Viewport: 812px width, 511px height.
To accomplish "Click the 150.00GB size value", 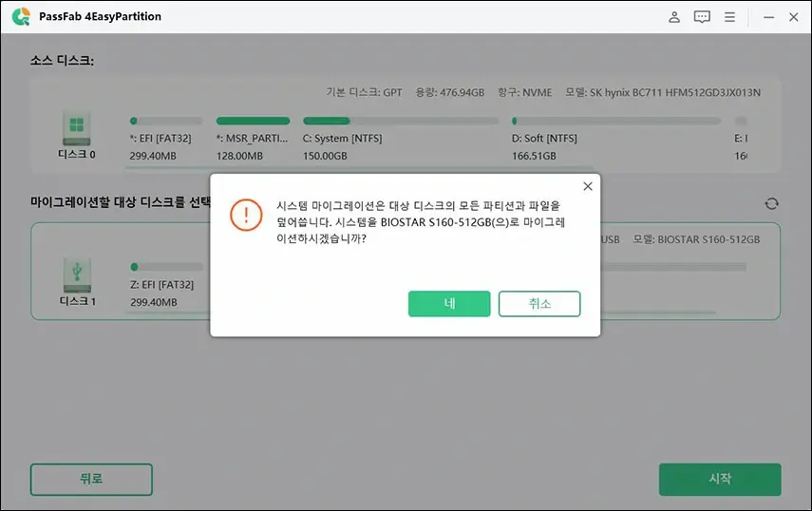I will pos(325,156).
